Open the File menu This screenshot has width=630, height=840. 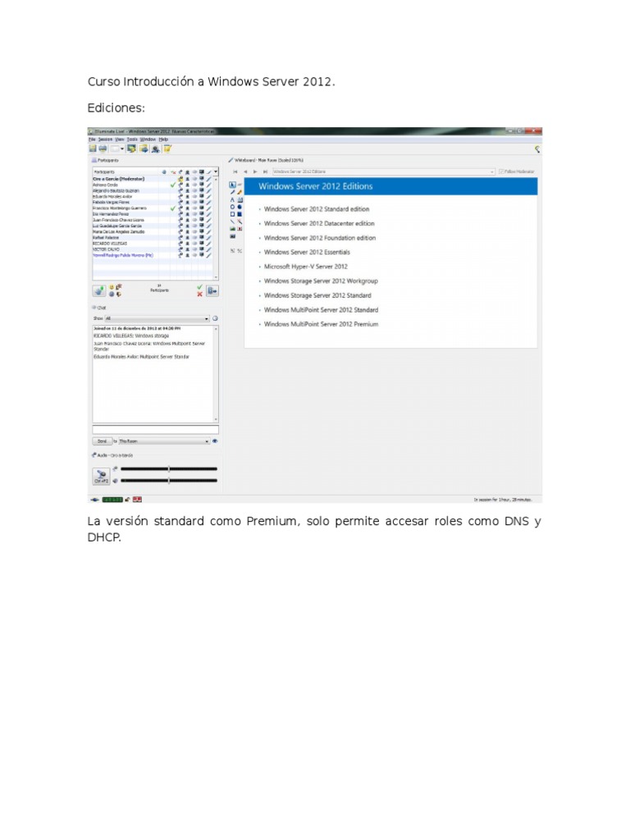pyautogui.click(x=92, y=139)
